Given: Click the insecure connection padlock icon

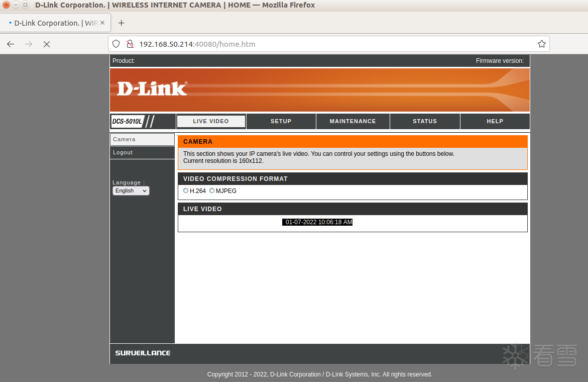Looking at the screenshot, I should tap(130, 44).
